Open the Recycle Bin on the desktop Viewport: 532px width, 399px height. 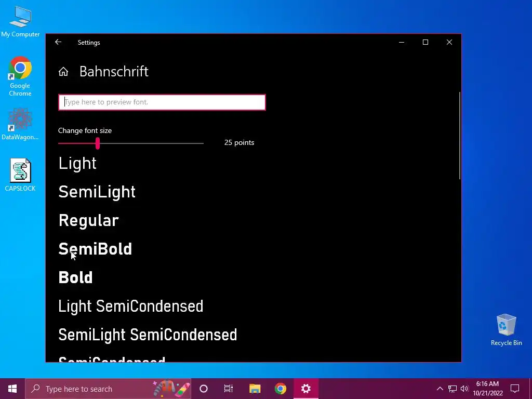506,330
